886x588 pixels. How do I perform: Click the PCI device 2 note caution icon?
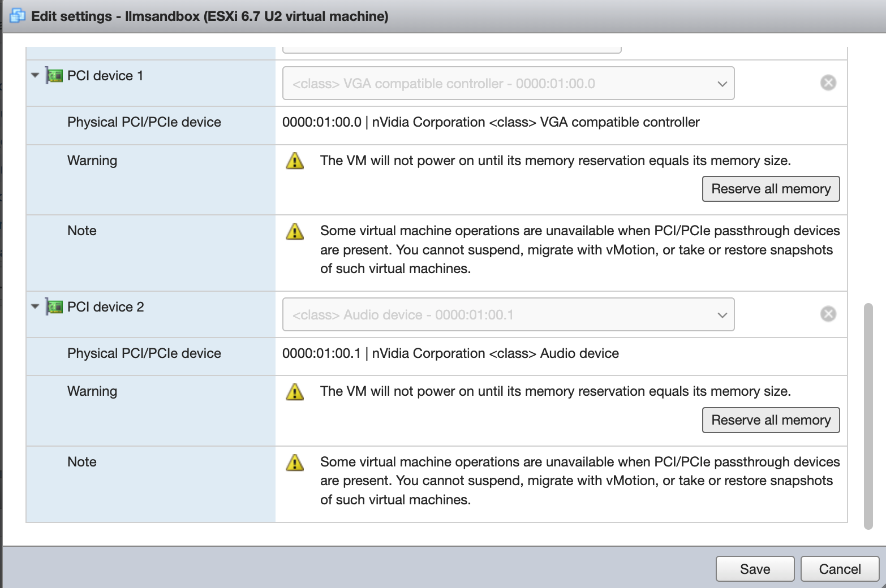click(295, 462)
